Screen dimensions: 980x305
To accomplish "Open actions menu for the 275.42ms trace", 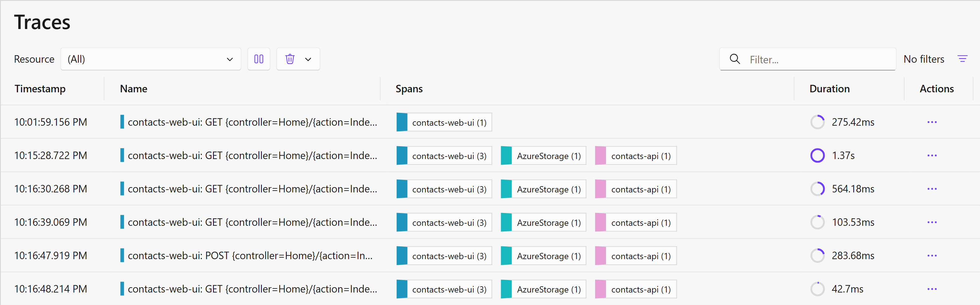I will click(x=932, y=122).
